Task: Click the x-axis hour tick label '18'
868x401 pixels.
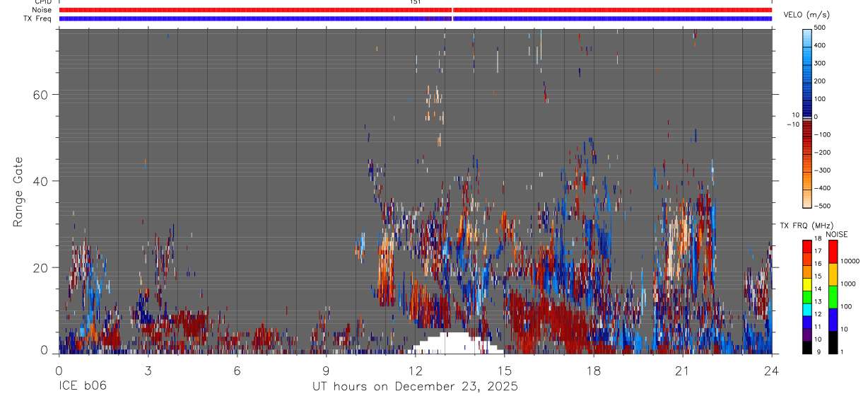Action: coord(594,371)
